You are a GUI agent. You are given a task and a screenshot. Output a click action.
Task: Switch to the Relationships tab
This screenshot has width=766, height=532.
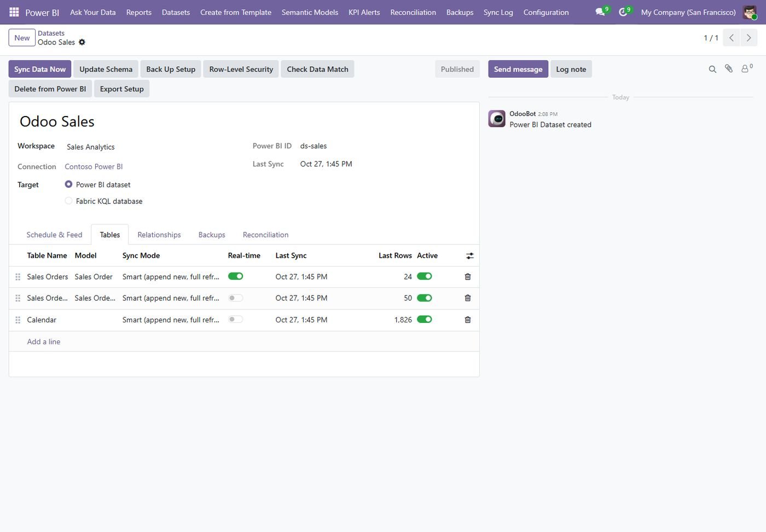[159, 235]
